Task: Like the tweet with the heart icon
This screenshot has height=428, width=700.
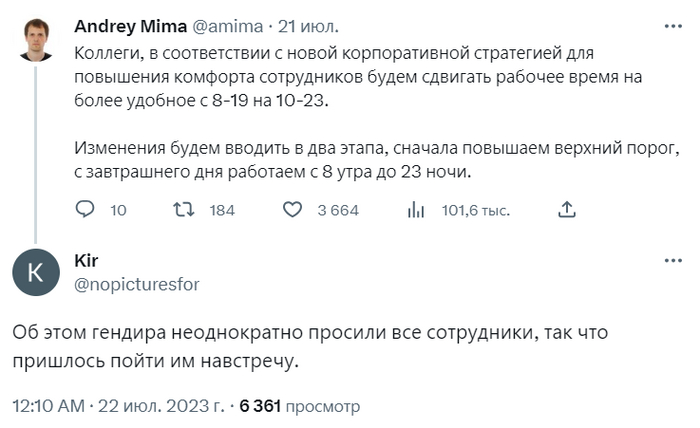Action: 293,210
